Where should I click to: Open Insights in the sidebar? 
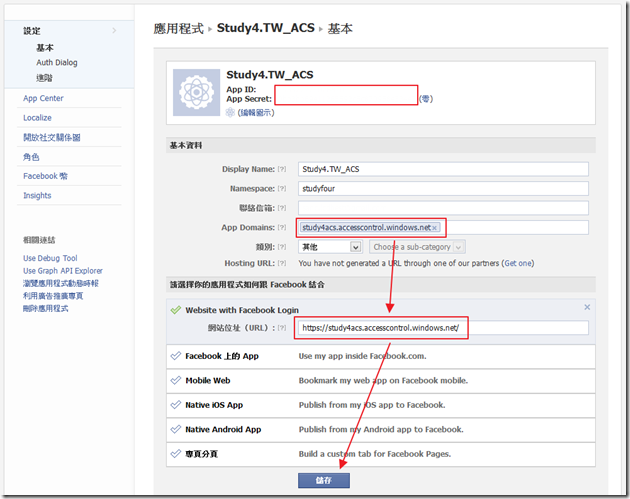coord(37,195)
